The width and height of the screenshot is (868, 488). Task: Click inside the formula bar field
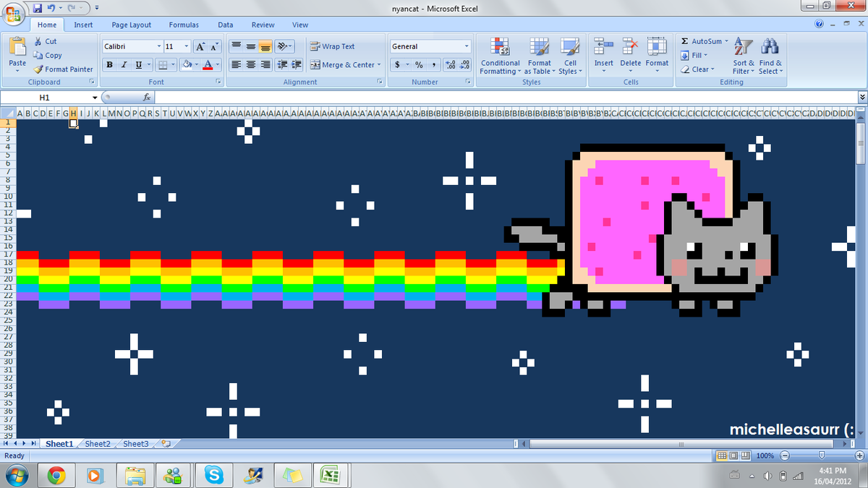(x=499, y=97)
